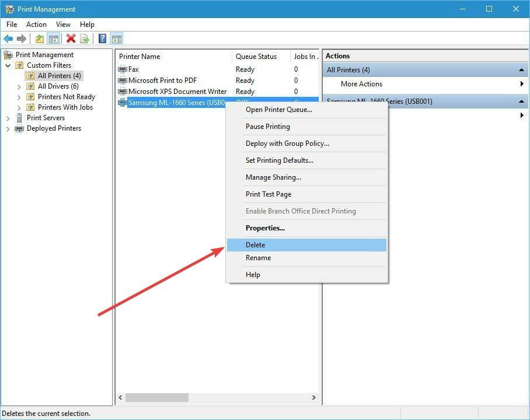This screenshot has width=530, height=420.
Task: Select All Printers (4) in the tree
Action: (x=60, y=76)
